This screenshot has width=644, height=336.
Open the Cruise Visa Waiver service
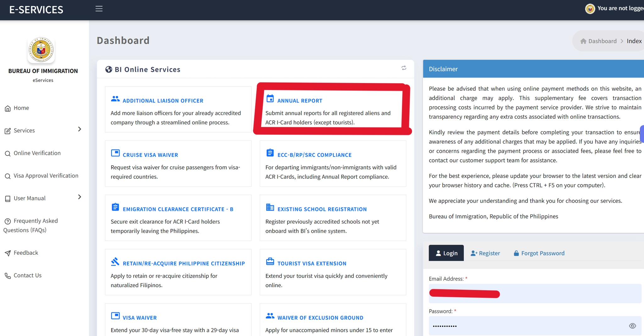pos(150,155)
